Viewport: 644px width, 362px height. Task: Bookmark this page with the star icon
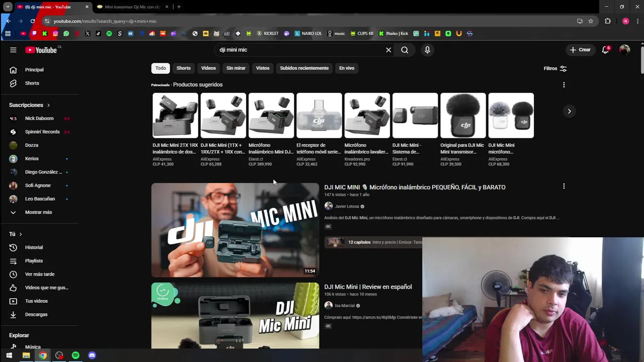point(591,21)
